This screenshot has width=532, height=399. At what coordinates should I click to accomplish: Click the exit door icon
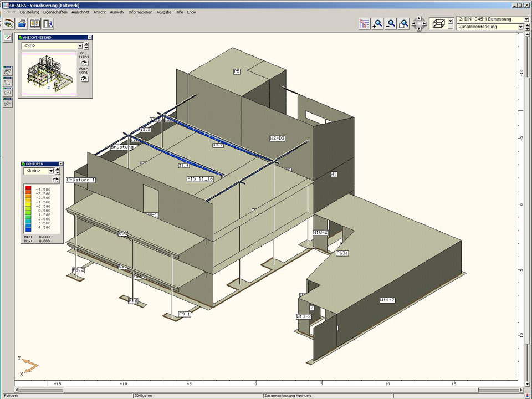pos(48,24)
